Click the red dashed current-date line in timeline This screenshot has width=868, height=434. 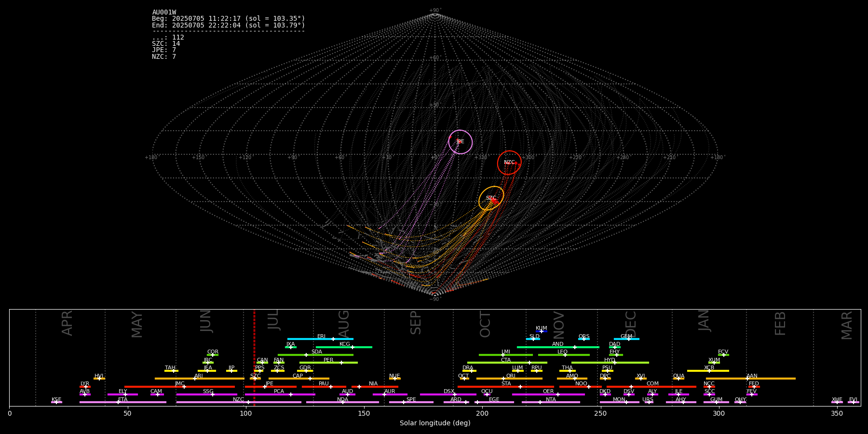(x=254, y=357)
